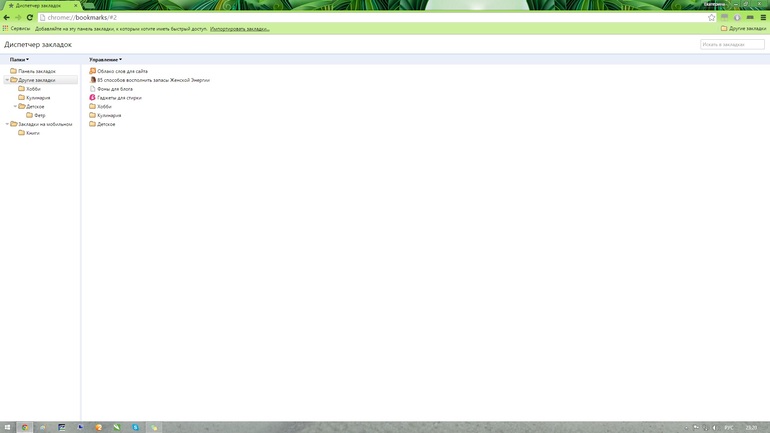Collapse the Закладки на мобильном folder

pos(7,124)
